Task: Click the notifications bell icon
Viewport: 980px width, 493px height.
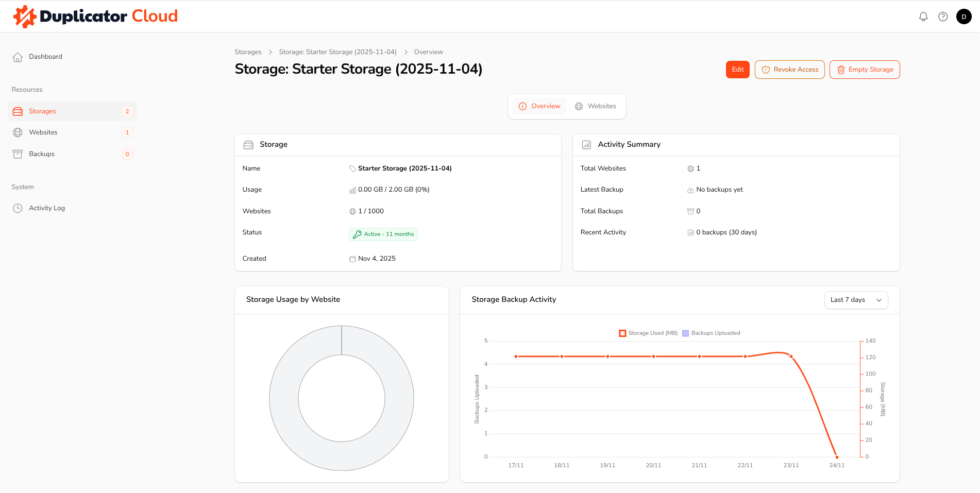Action: (923, 16)
